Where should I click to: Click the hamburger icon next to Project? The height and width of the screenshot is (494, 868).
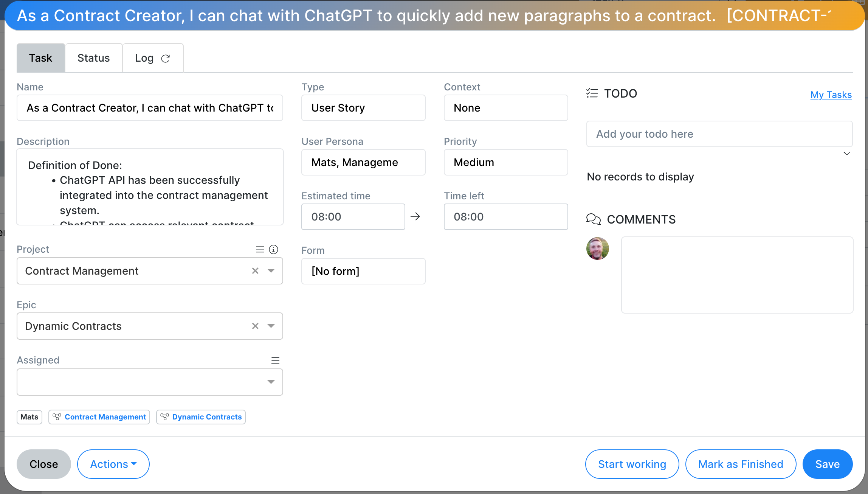tap(260, 249)
